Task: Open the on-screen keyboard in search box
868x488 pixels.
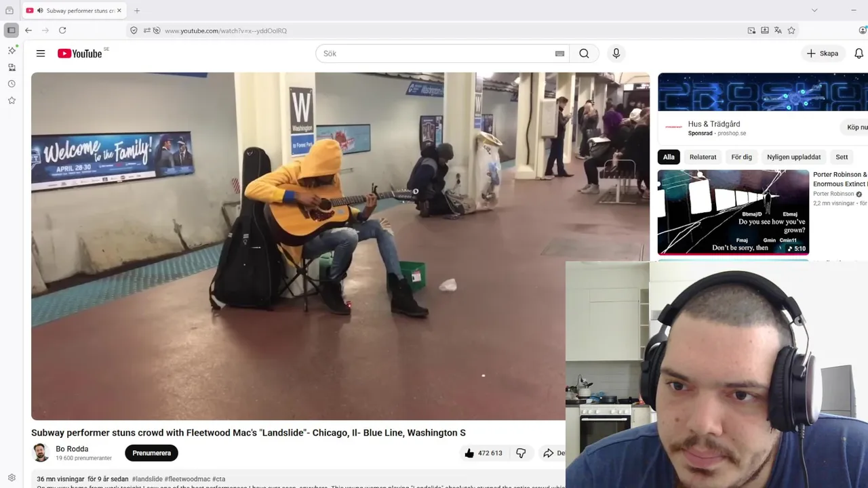Action: coord(559,54)
